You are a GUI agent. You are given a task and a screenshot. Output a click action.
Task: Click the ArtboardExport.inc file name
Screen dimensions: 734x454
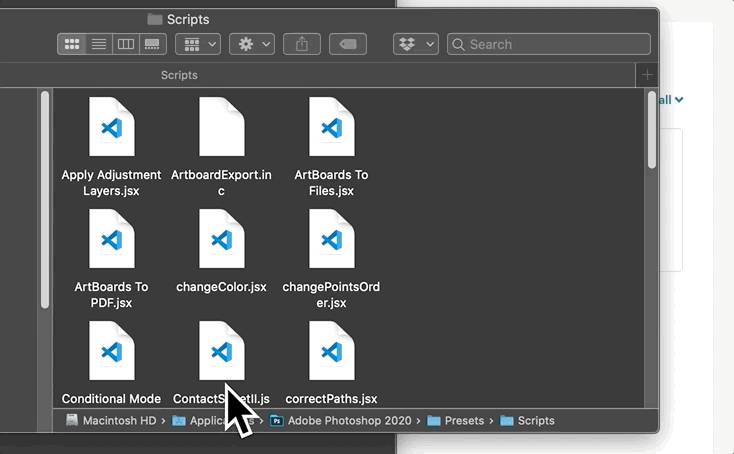click(221, 183)
